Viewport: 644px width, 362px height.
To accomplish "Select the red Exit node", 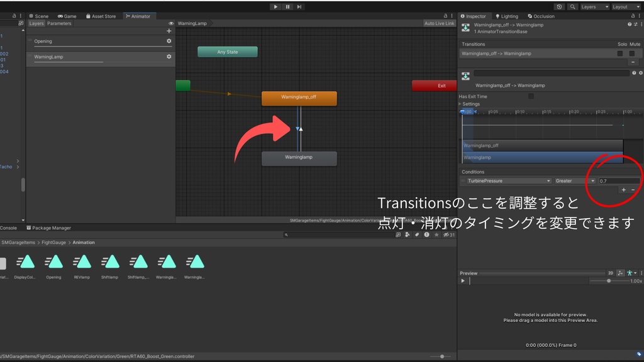I will (x=434, y=85).
